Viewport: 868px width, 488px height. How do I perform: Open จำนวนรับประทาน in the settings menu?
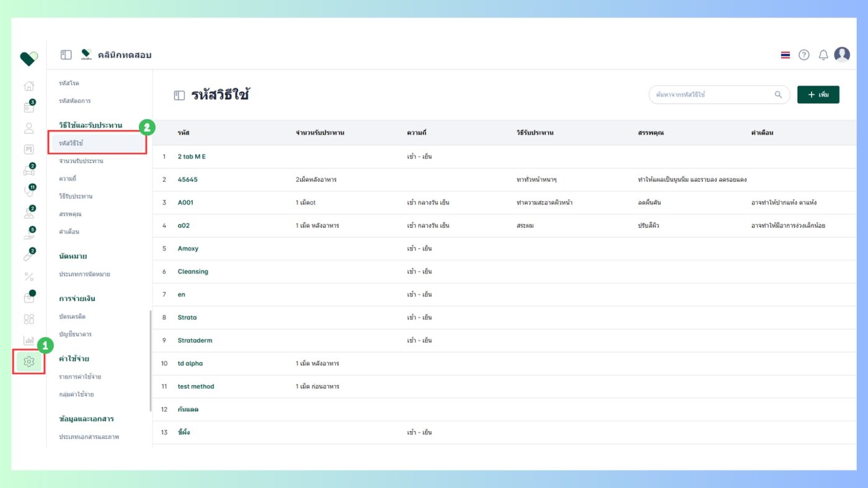(x=81, y=161)
